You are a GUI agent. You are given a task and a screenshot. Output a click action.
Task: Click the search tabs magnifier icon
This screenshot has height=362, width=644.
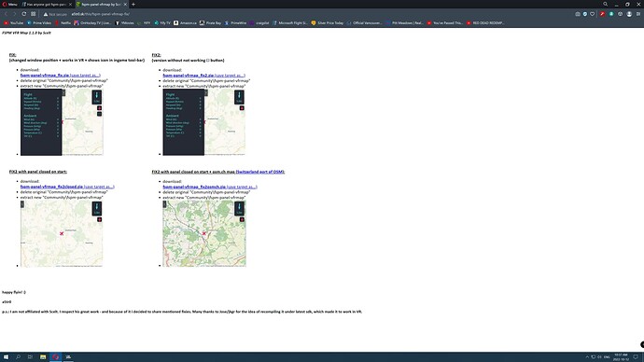click(x=606, y=4)
